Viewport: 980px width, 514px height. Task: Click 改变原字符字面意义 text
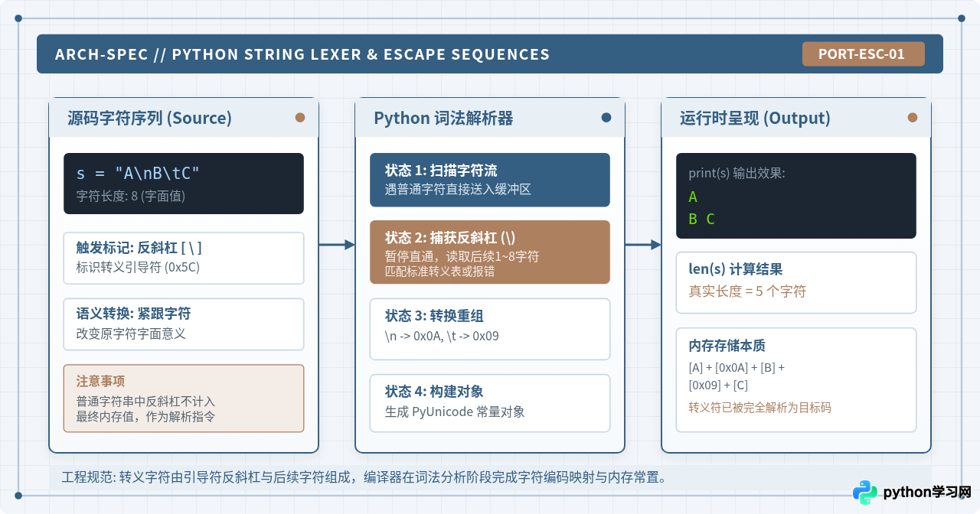(x=131, y=333)
